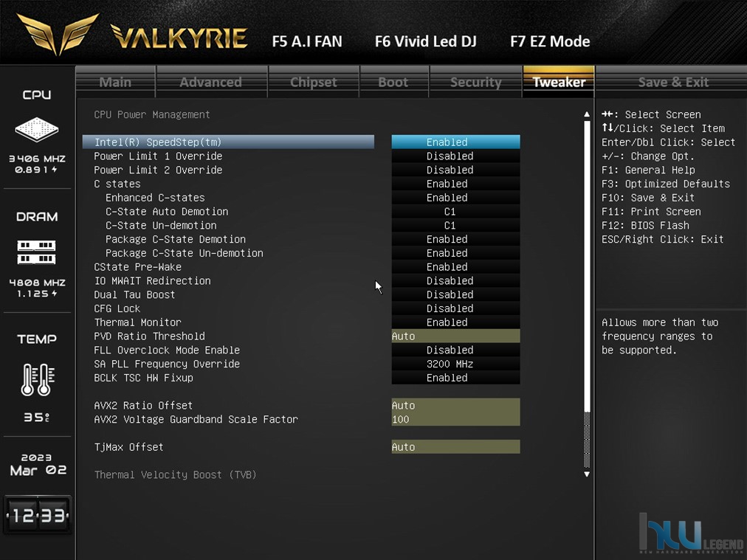Open CFG Lock value options

(x=456, y=308)
